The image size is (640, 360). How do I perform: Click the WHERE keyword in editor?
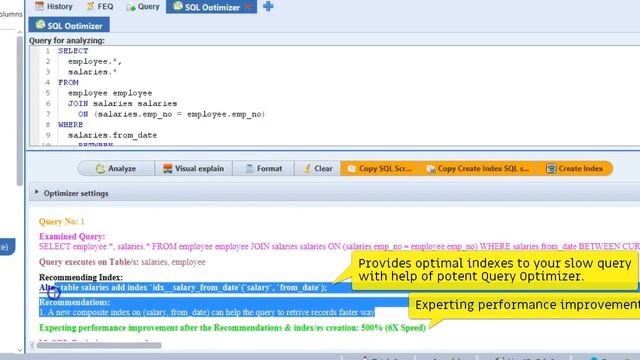click(71, 125)
